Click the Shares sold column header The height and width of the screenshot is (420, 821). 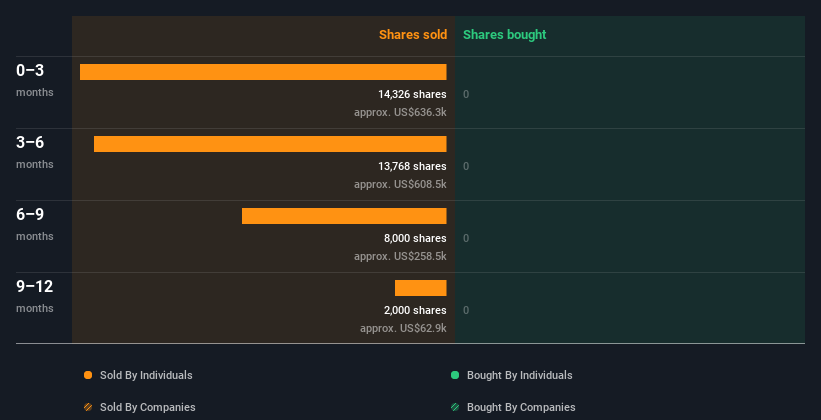point(413,35)
